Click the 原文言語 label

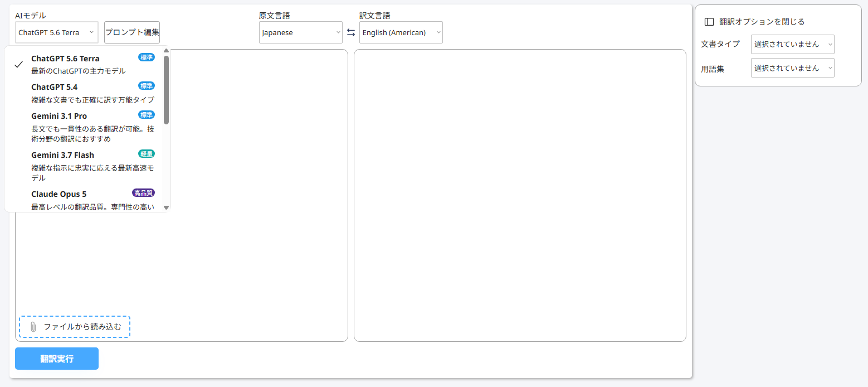coord(274,16)
